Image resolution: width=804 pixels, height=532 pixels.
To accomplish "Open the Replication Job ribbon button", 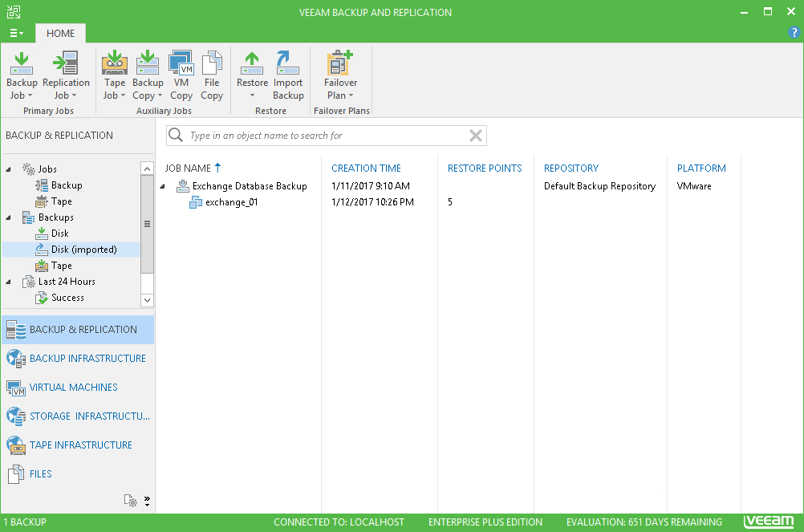I will [x=66, y=75].
